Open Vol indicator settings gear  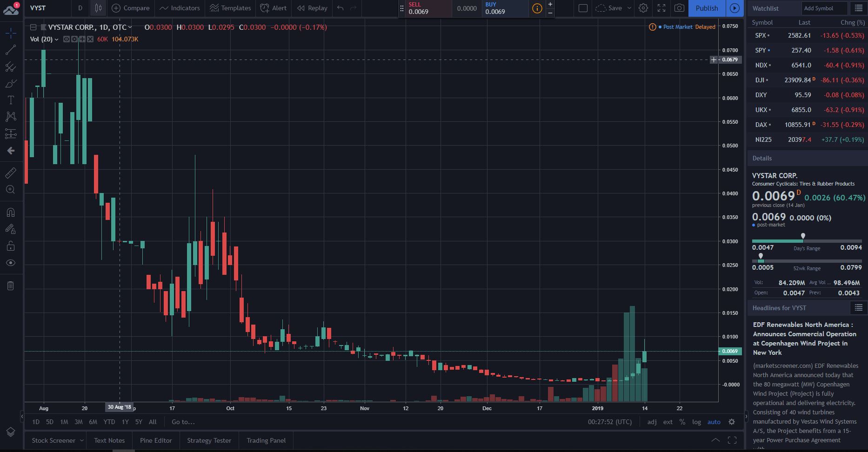coord(74,39)
